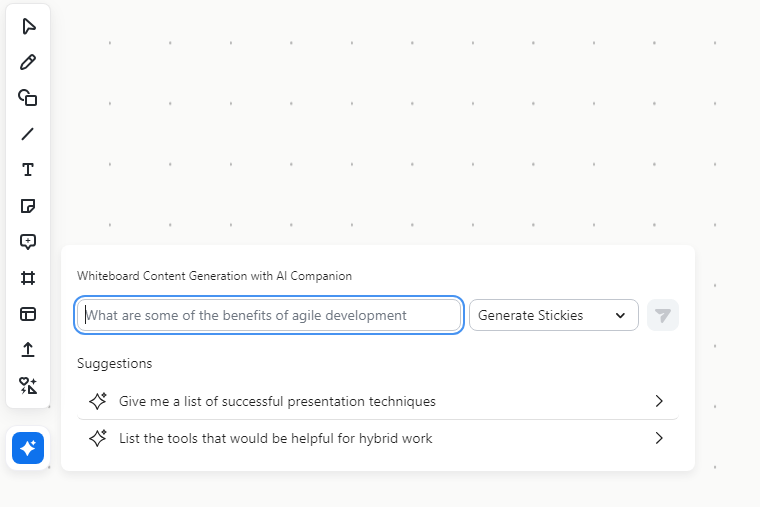The image size is (760, 507).
Task: Open the Templates panel
Action: (x=28, y=314)
